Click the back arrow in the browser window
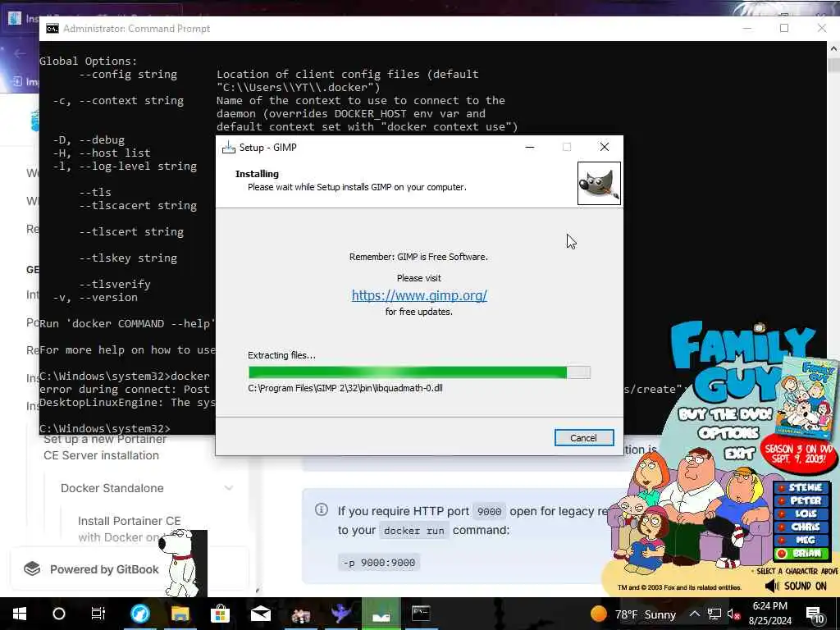 pyautogui.click(x=20, y=53)
